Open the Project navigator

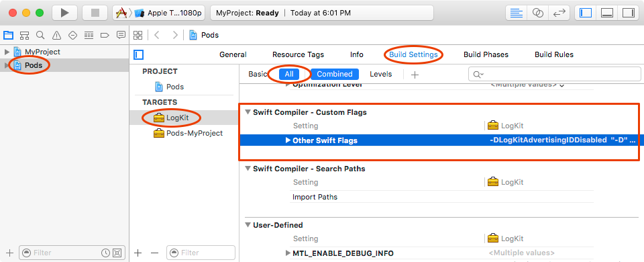point(8,35)
